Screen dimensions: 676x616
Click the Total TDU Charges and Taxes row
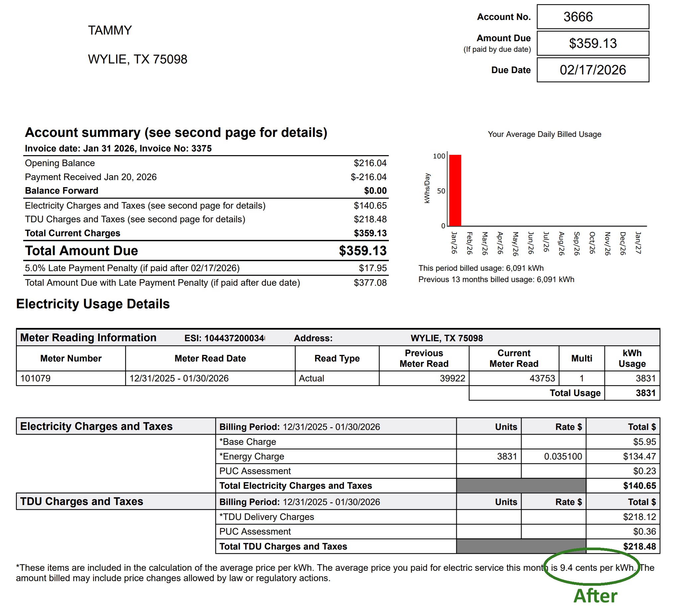(283, 547)
